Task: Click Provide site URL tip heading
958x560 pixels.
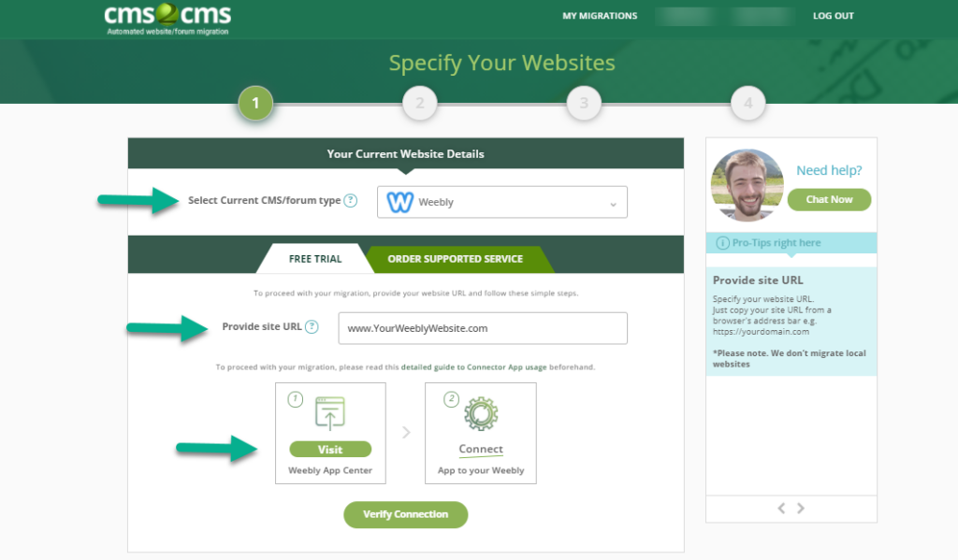Action: coord(758,280)
